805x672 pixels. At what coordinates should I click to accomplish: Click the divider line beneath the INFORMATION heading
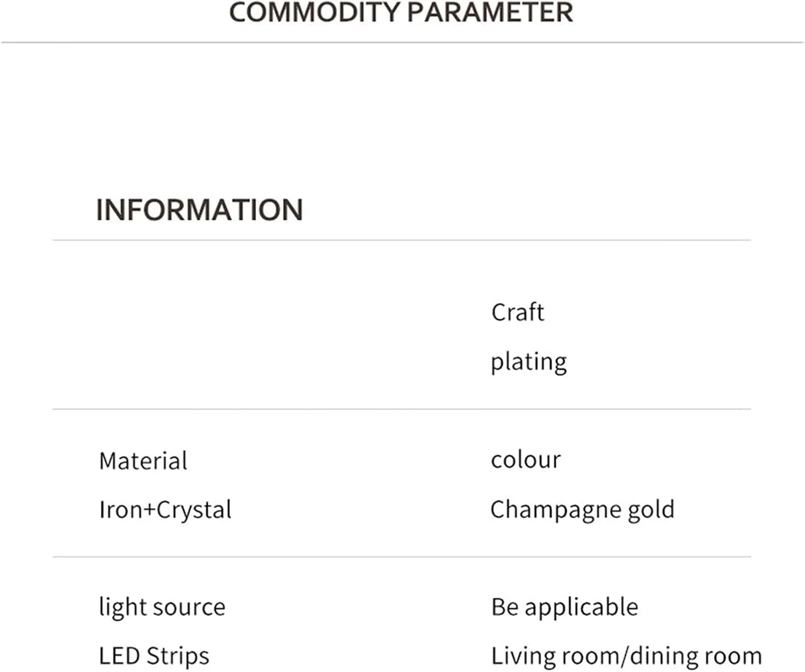[x=402, y=240]
